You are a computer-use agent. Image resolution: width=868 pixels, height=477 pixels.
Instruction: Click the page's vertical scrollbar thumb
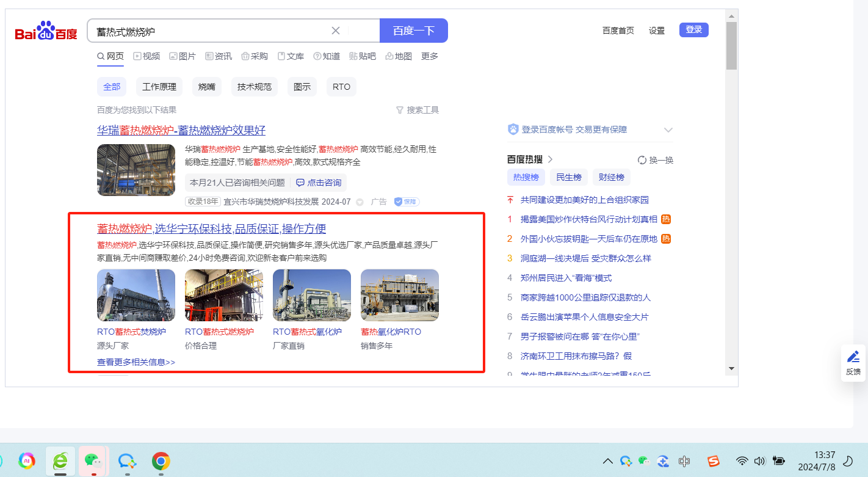[x=731, y=46]
